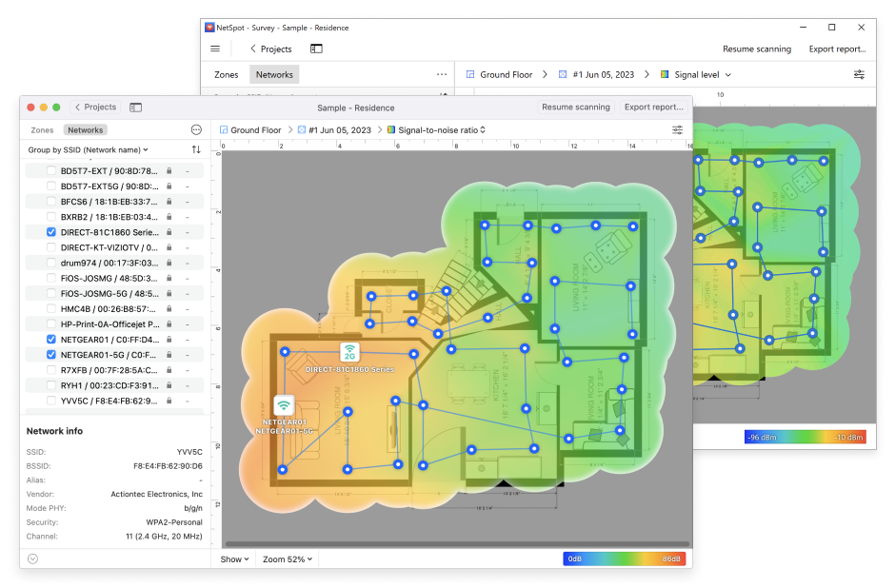Click horizontal scrollbar under heatmap

[x=457, y=544]
